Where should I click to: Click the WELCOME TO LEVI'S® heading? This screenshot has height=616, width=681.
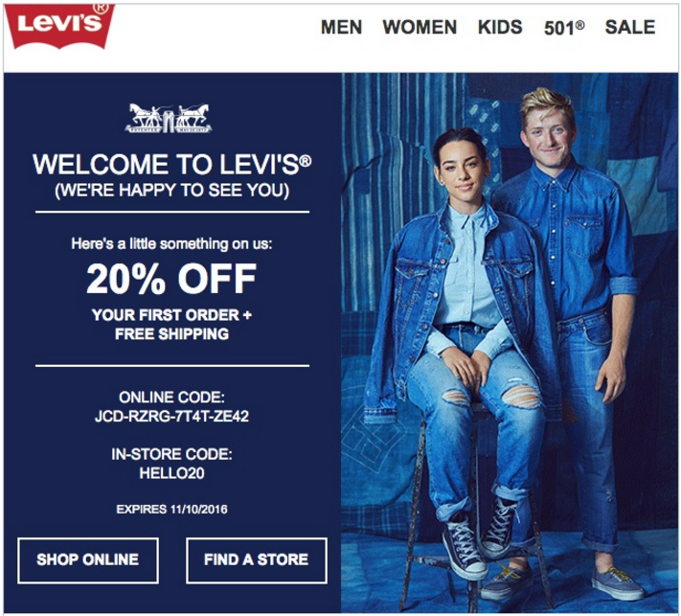tap(172, 165)
